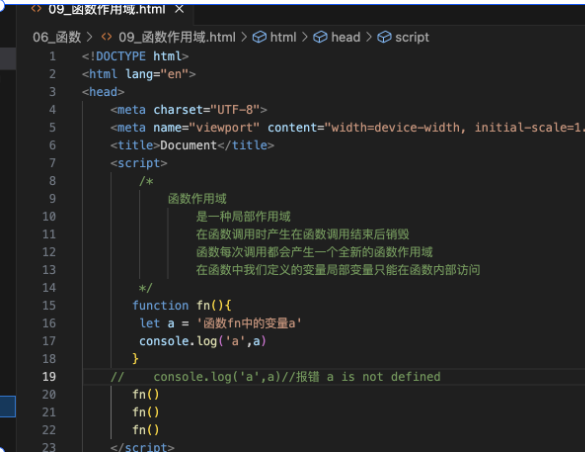Click the closing </script> tag
This screenshot has width=585, height=452.
[x=143, y=447]
